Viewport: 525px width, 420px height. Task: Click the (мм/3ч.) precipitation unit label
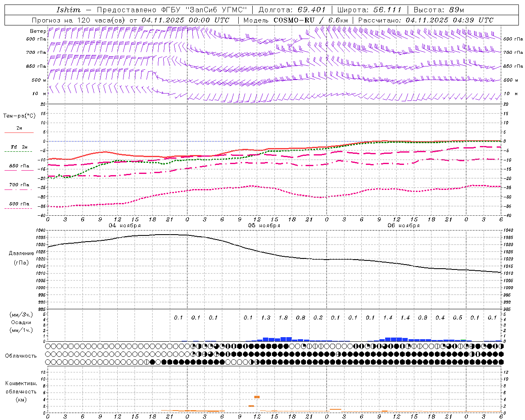pos(21,315)
